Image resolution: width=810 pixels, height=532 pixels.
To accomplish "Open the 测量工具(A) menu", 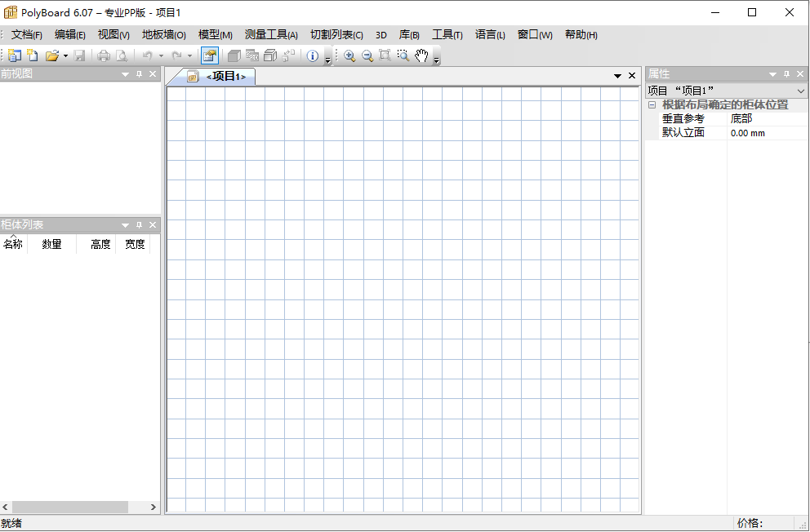I will click(271, 34).
